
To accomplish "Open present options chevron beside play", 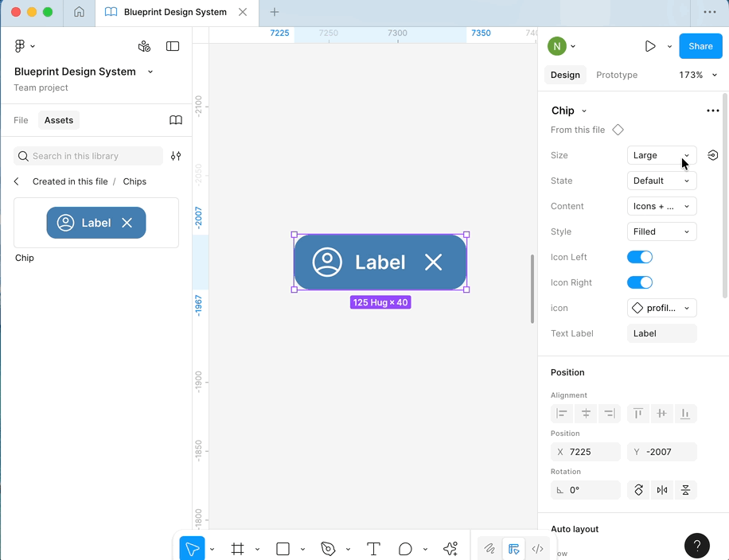I will (669, 46).
